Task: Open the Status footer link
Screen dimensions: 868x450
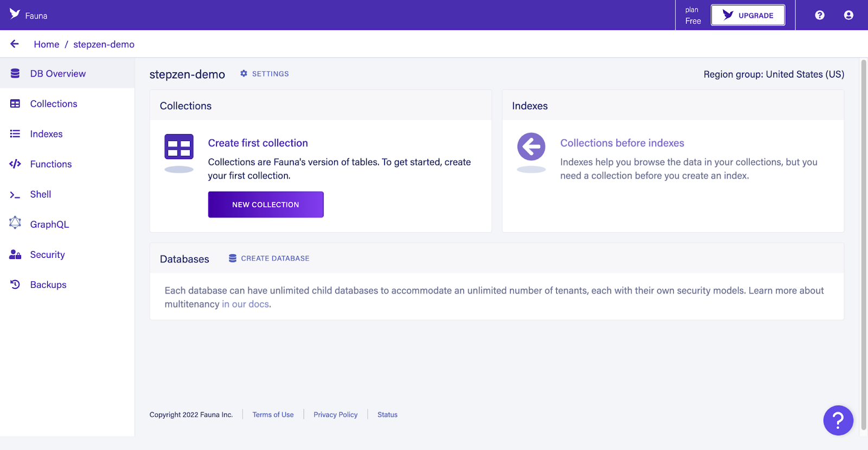Action: tap(387, 415)
